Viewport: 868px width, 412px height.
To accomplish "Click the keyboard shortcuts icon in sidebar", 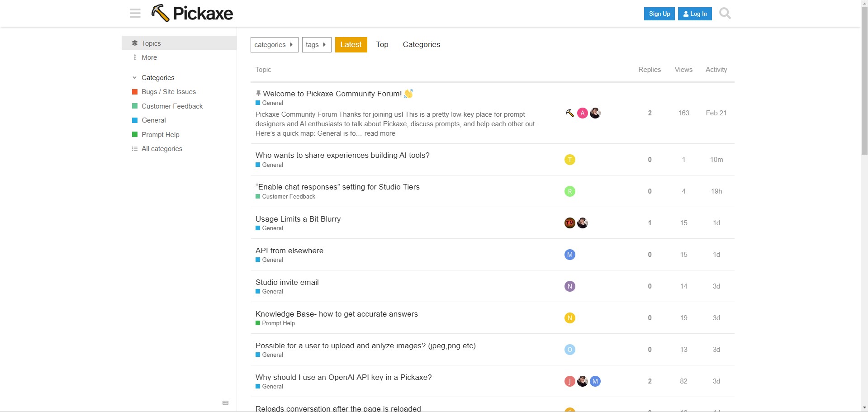I will [226, 403].
